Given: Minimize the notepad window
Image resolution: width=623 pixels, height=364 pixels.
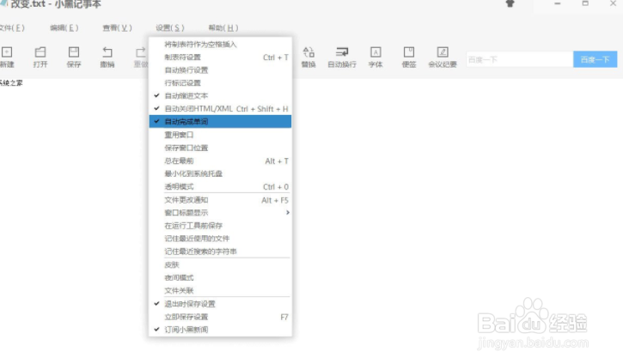Looking at the screenshot, I should (558, 3).
